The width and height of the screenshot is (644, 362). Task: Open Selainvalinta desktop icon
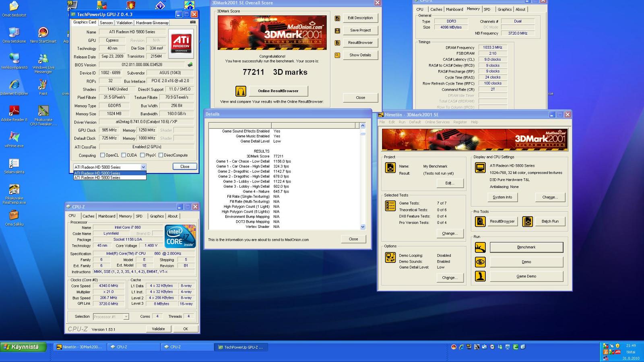14,163
